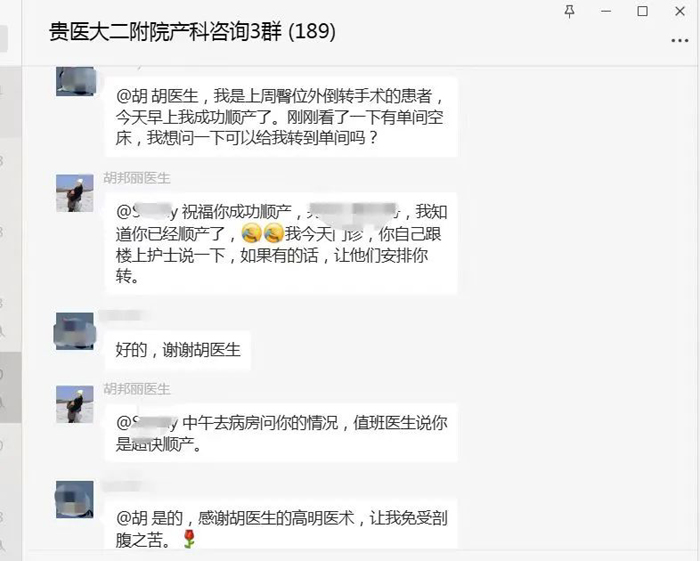Open blurred avatar beside the 免受剖腹之苦 message
Image resolution: width=700 pixels, height=561 pixels.
coord(75,499)
